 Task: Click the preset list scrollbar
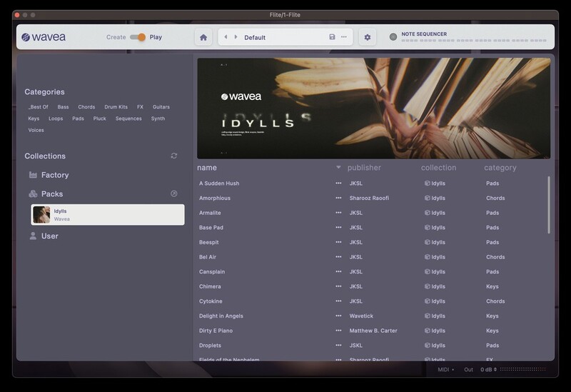click(x=548, y=205)
